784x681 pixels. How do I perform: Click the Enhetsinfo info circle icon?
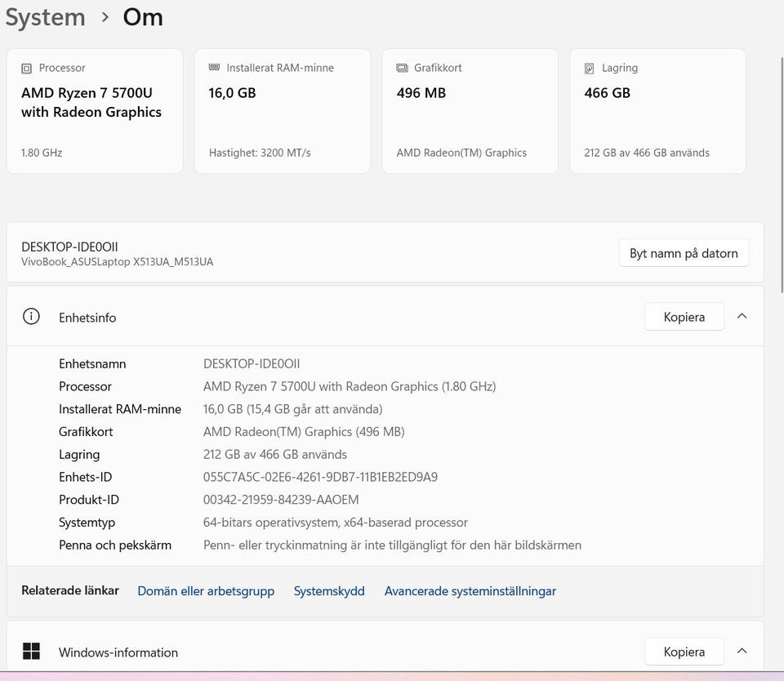pyautogui.click(x=31, y=317)
